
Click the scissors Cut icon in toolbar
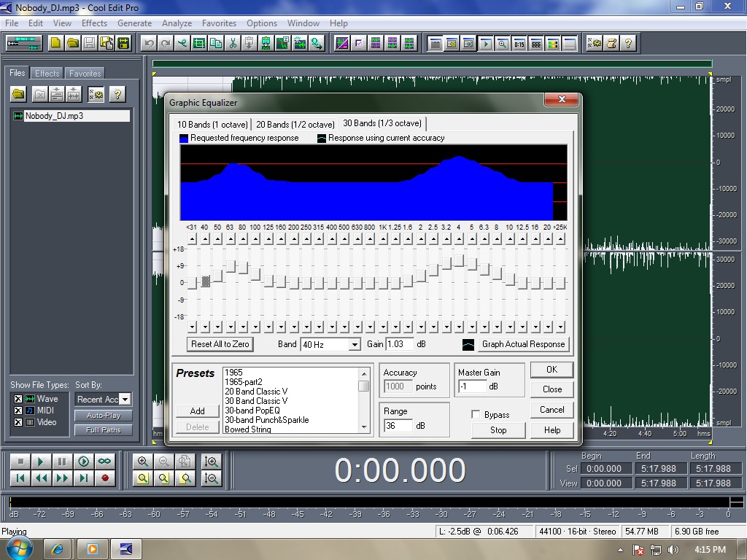pyautogui.click(x=233, y=44)
